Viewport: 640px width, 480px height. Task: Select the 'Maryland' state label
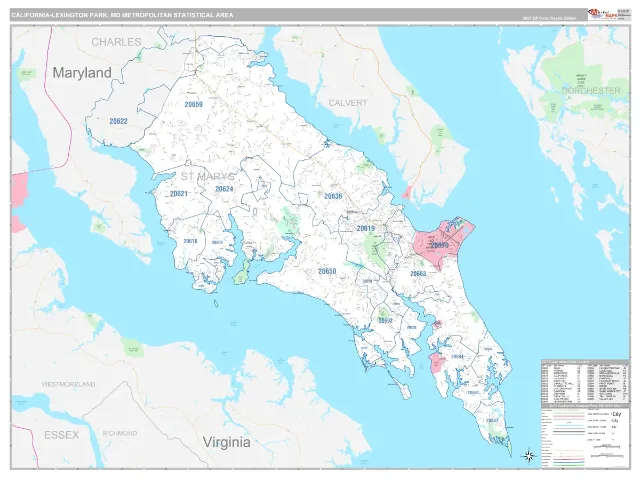(x=82, y=73)
